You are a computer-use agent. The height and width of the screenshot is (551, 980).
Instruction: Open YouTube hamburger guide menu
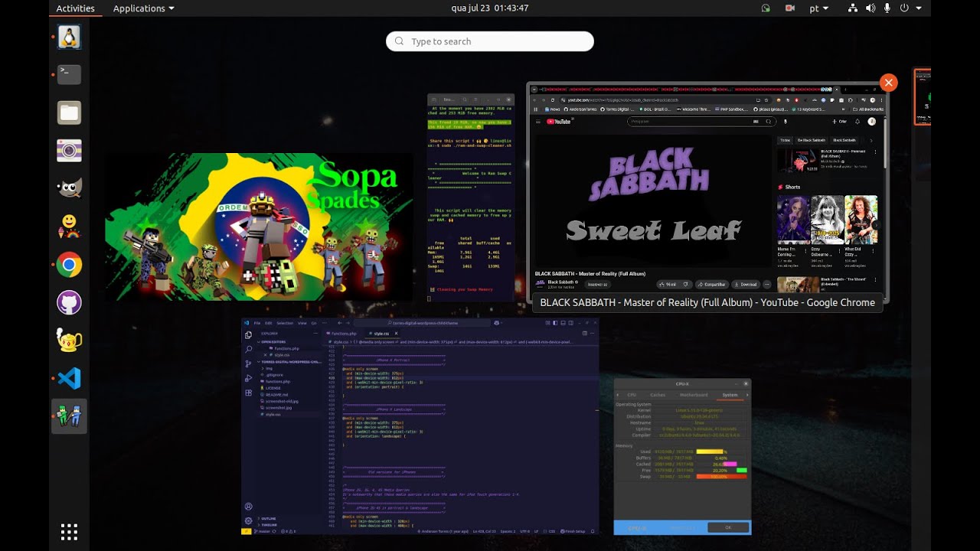coord(538,121)
